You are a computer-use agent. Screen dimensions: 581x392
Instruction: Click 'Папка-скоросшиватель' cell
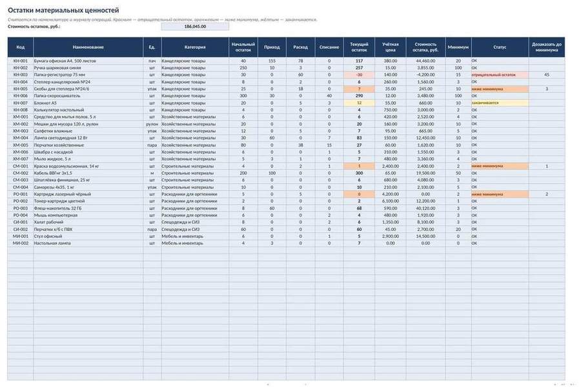(x=88, y=96)
